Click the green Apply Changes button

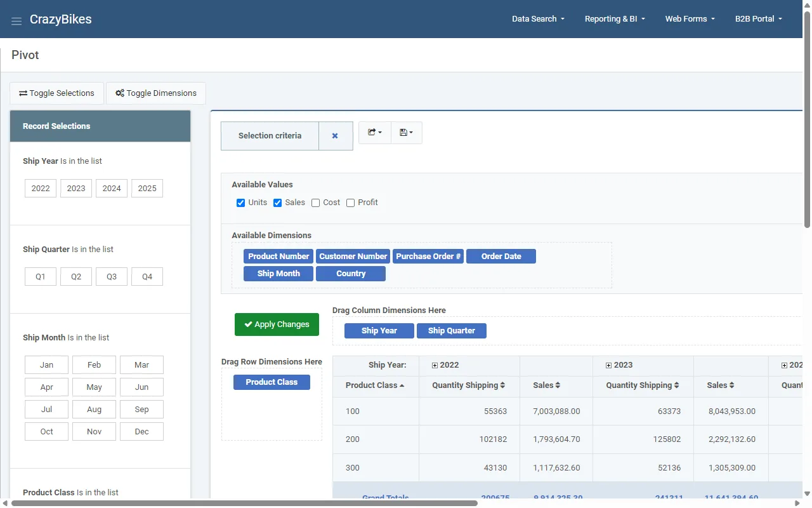[x=277, y=324]
